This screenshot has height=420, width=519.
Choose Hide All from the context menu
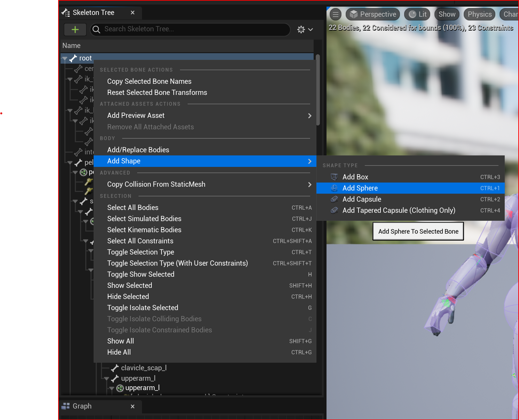(119, 352)
